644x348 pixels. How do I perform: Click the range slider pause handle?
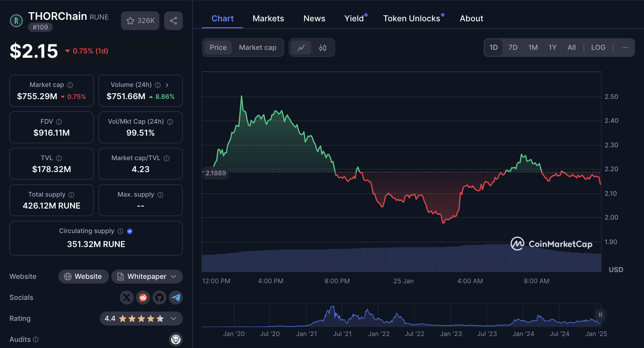(600, 315)
